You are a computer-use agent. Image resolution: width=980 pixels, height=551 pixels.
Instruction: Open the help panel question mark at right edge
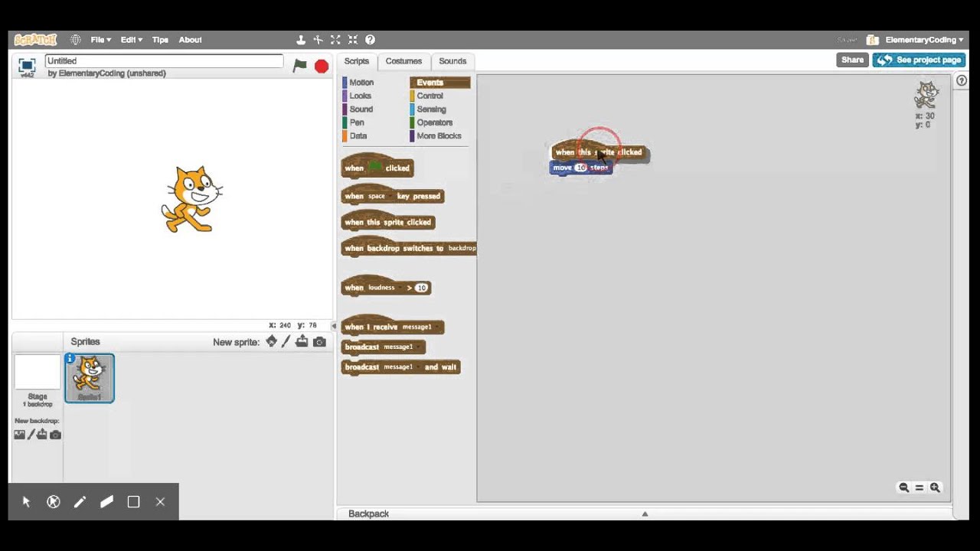coord(962,80)
